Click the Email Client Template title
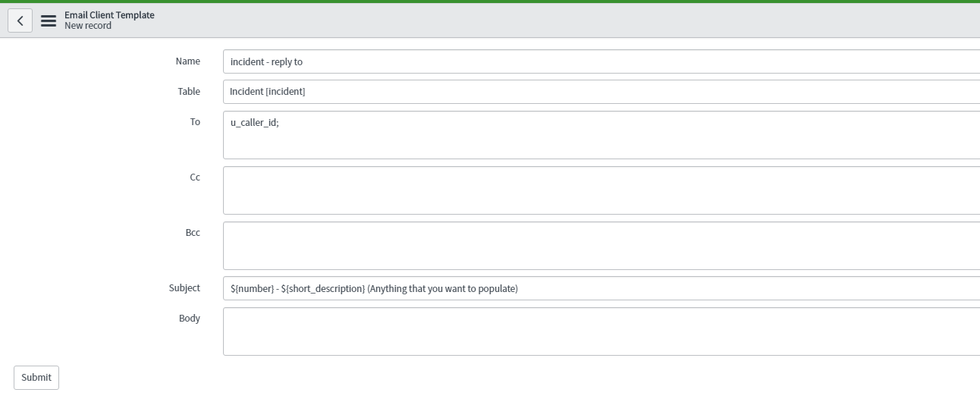 click(109, 15)
